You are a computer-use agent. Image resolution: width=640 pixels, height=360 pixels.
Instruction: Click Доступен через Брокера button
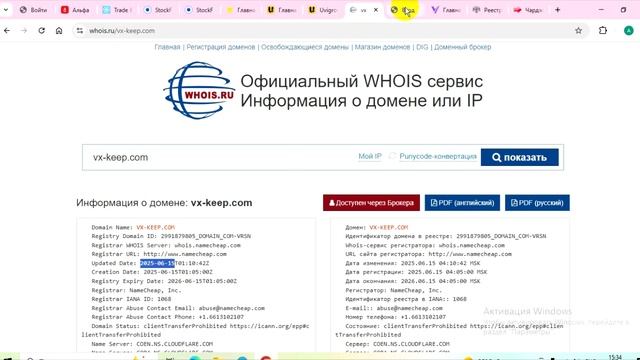[x=371, y=203]
